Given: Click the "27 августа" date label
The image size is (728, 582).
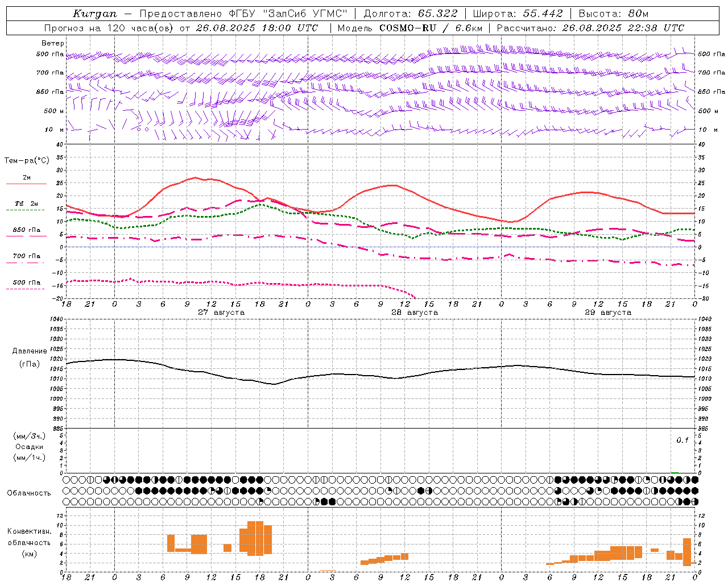Looking at the screenshot, I should click(221, 313).
